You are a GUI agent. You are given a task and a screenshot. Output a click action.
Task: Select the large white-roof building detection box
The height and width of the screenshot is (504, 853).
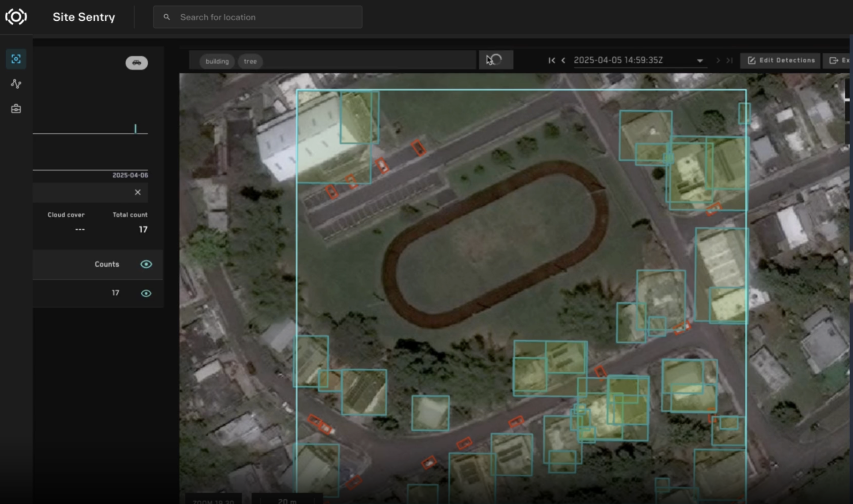[x=334, y=137]
